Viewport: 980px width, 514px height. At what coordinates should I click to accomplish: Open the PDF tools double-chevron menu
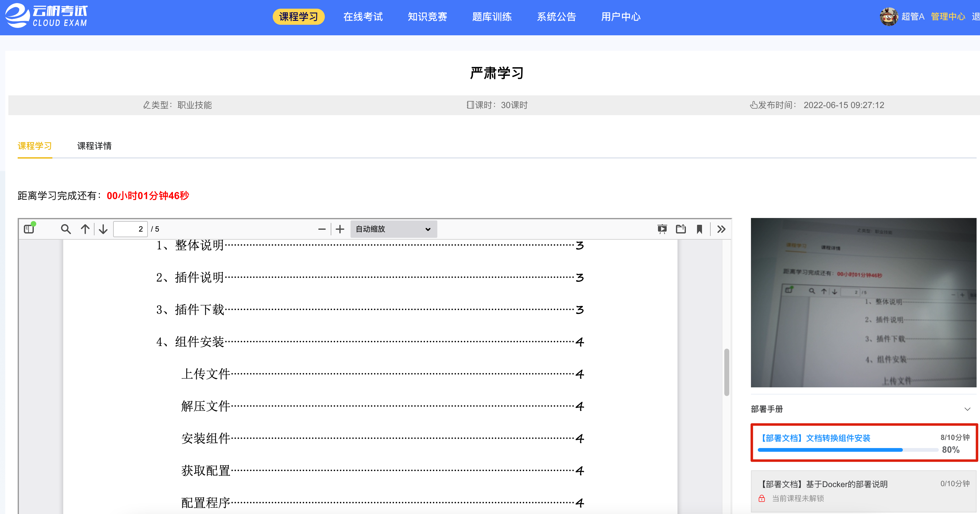(721, 229)
